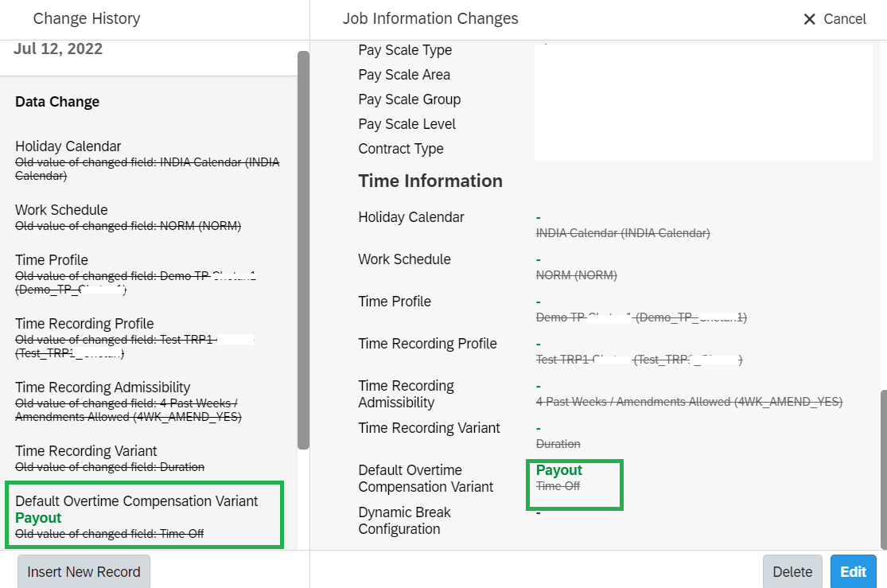887x588 pixels.
Task: Click the Data Change heading
Action: (x=57, y=102)
